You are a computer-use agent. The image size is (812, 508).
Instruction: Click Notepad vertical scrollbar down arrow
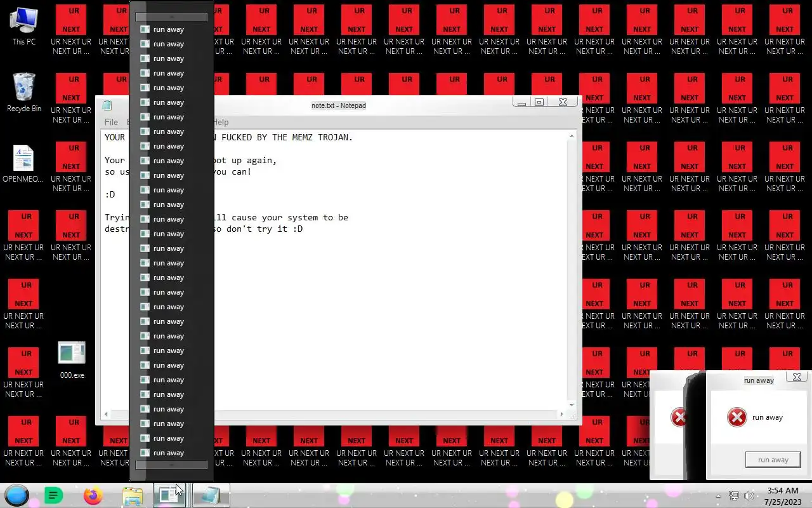(x=572, y=404)
